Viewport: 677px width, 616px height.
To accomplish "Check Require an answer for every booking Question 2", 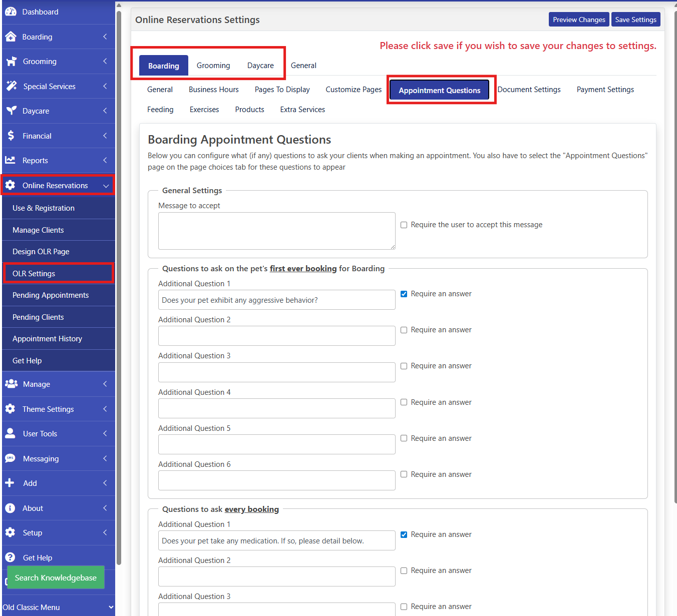I will click(x=404, y=570).
